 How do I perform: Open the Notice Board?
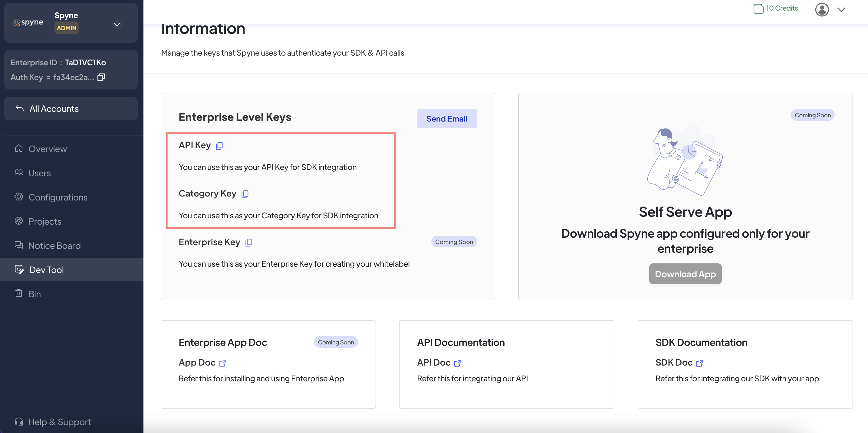click(x=54, y=246)
